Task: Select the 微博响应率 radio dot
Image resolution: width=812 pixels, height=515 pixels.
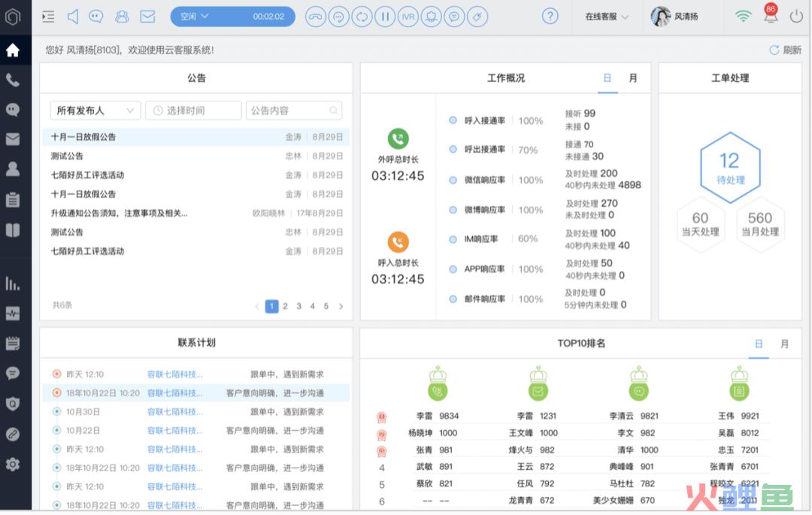Action: [453, 210]
